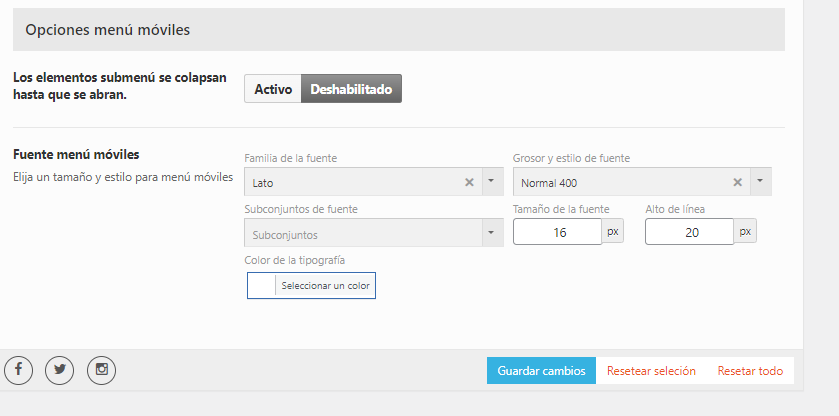Open the Instagram icon link

(101, 370)
